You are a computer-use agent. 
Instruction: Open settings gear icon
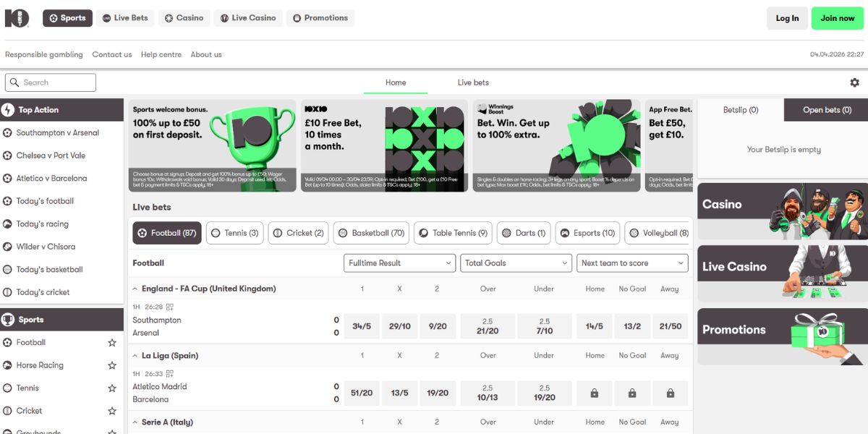coord(854,82)
